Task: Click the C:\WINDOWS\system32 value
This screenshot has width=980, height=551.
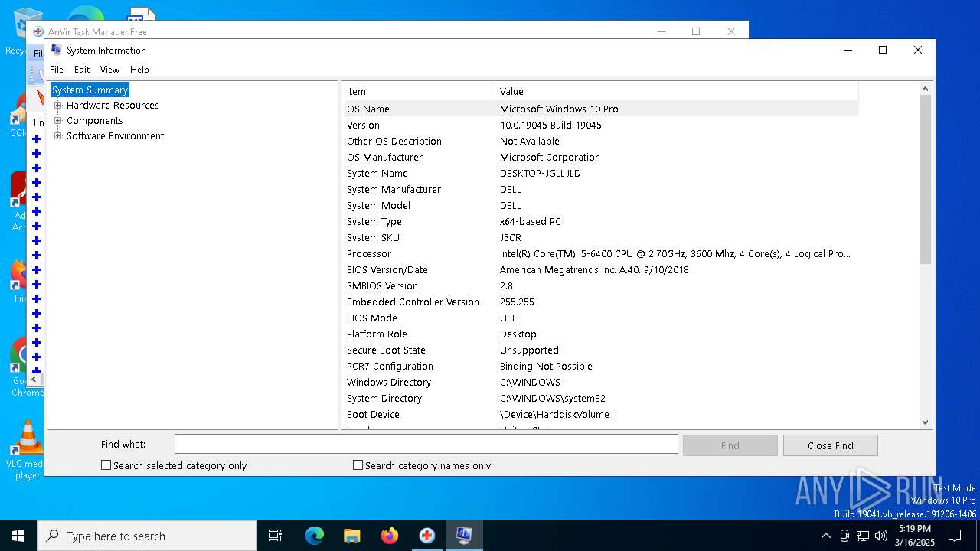Action: coord(552,398)
